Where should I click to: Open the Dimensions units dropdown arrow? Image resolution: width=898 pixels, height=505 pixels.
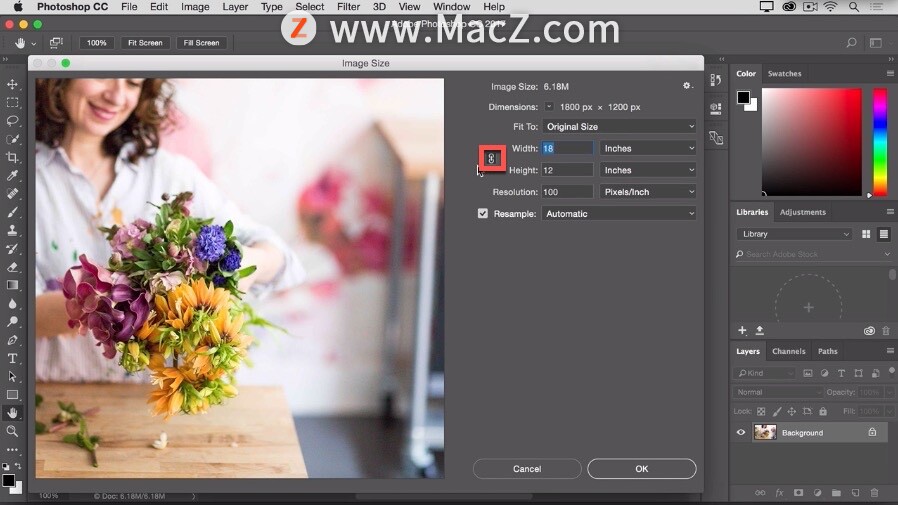click(549, 106)
